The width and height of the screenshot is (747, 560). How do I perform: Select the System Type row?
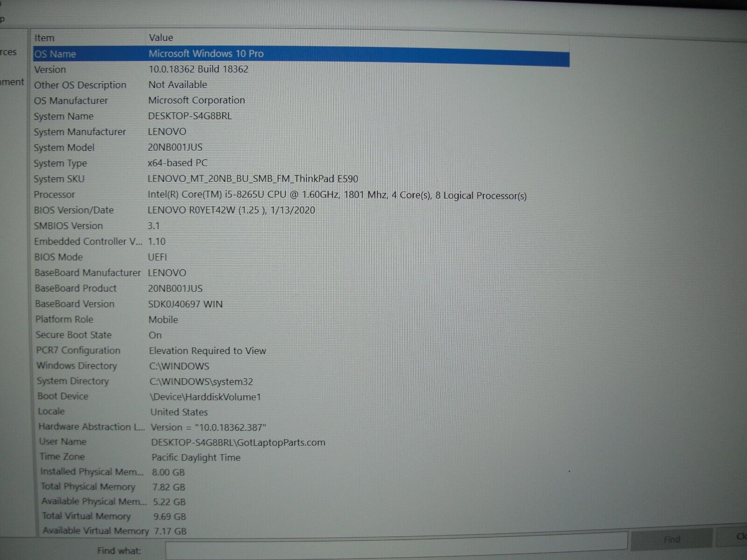tap(301, 163)
